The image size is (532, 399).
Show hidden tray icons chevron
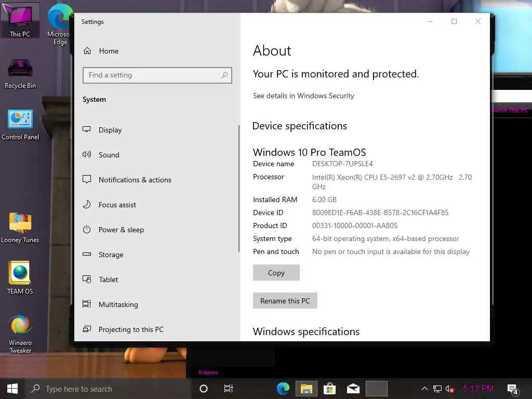click(424, 389)
